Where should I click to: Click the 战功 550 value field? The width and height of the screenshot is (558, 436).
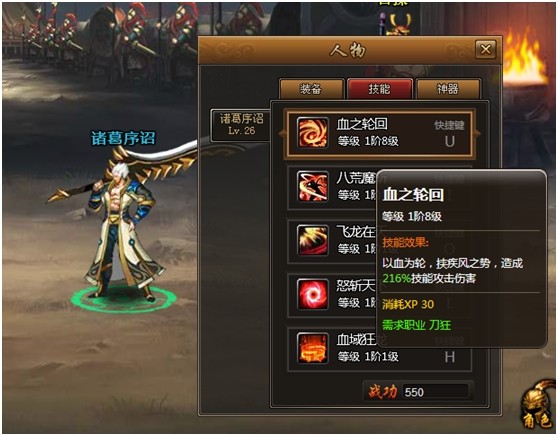pos(435,392)
